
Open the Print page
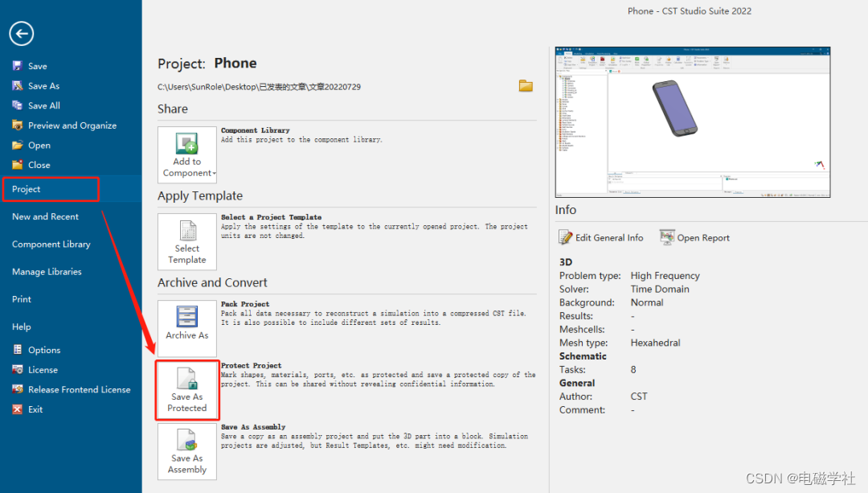[x=22, y=299]
